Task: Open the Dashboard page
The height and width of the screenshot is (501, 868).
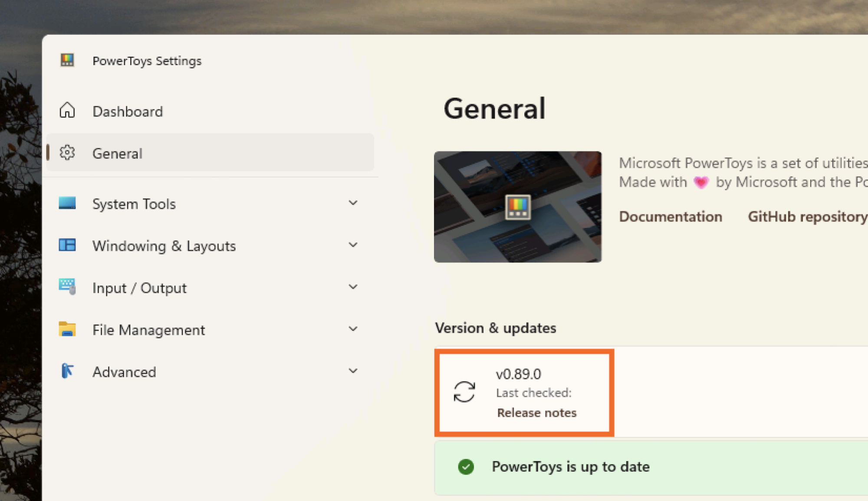Action: [x=210, y=111]
